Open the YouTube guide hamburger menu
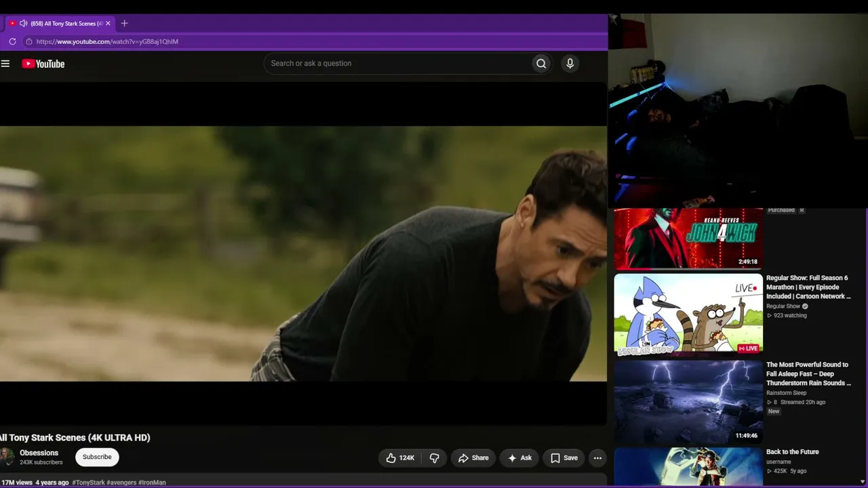This screenshot has width=868, height=488. click(5, 64)
